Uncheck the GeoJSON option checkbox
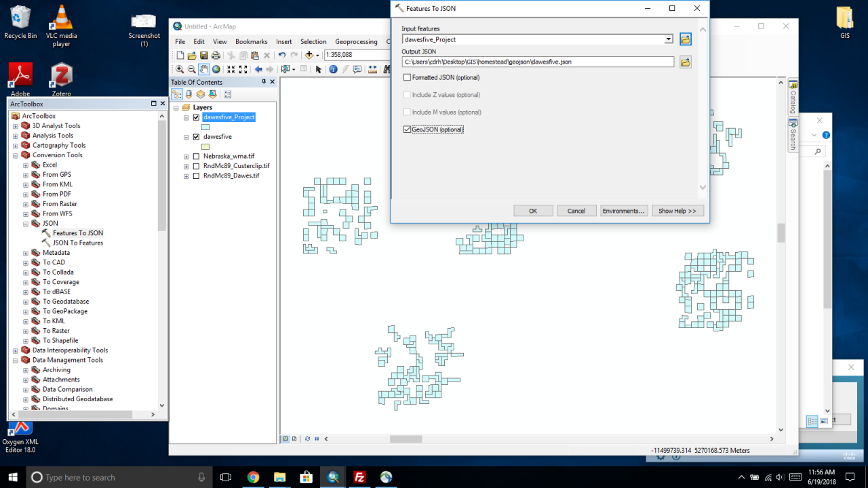868x488 pixels. click(x=408, y=129)
